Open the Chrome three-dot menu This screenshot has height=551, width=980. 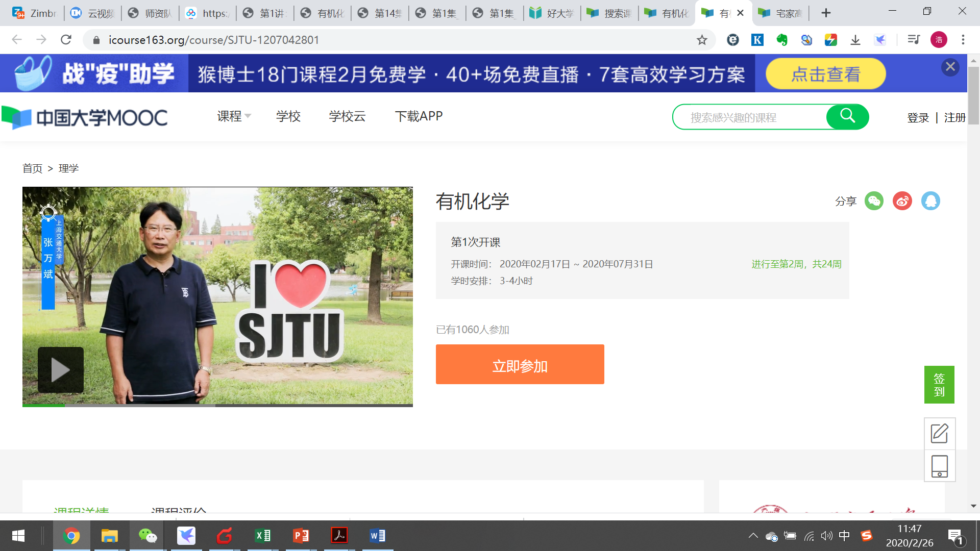click(x=963, y=40)
